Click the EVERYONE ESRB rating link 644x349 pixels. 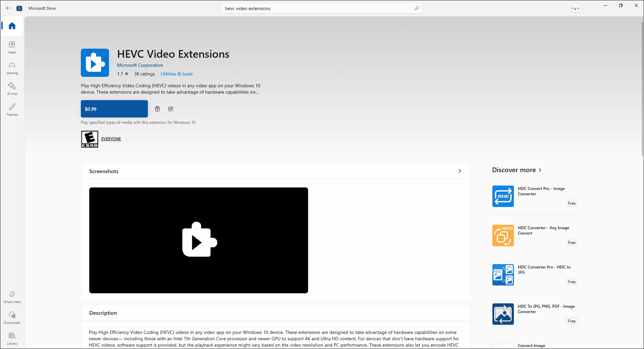tap(111, 139)
